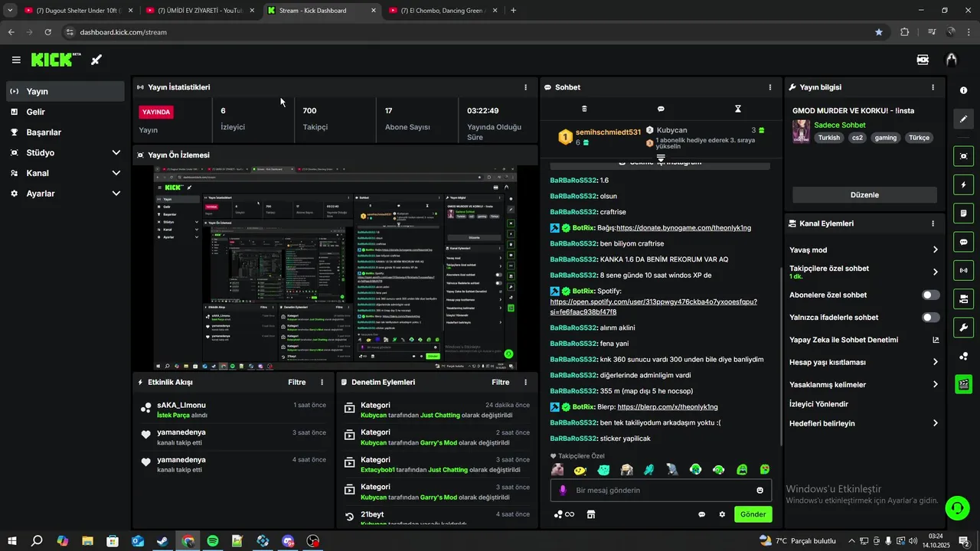Toggle Yalnızca ifadelerle sohbet switch
Image resolution: width=980 pixels, height=551 pixels.
click(x=931, y=317)
